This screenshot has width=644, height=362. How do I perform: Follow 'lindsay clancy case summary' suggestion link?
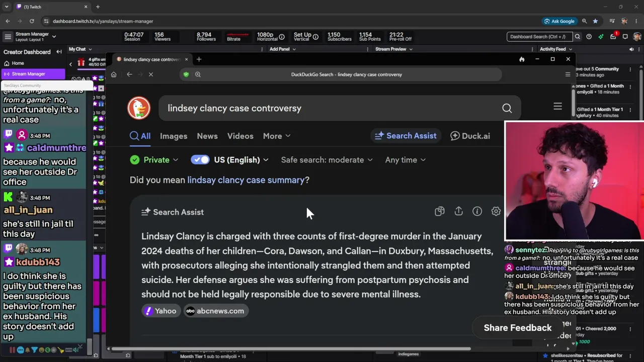tap(246, 180)
